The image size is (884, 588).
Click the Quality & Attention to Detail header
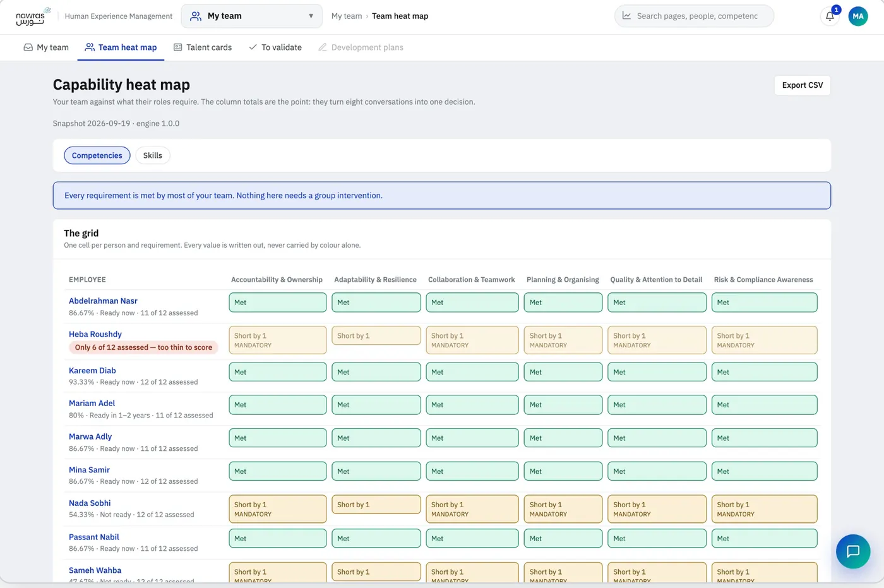(x=656, y=280)
